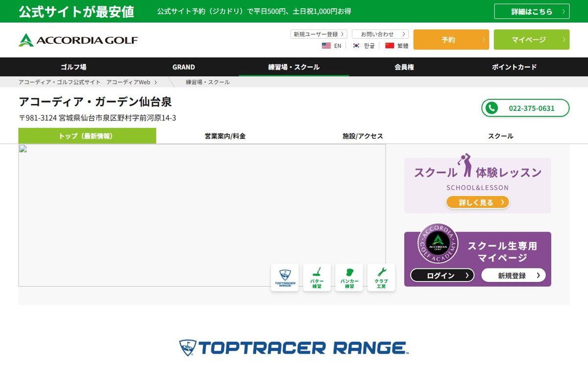Click the broken main banner image
Image resolution: width=588 pixels, height=368 pixels.
(202, 215)
